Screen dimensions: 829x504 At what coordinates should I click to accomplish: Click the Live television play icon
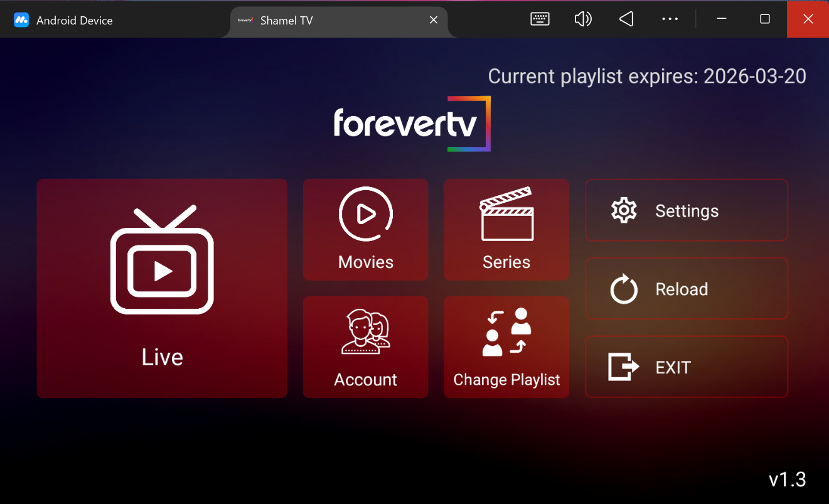(x=162, y=259)
